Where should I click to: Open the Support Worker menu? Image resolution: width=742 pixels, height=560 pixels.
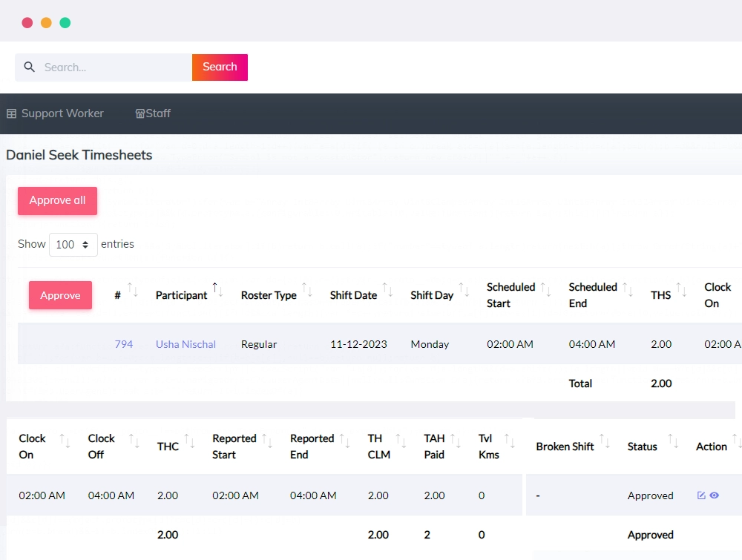point(55,113)
